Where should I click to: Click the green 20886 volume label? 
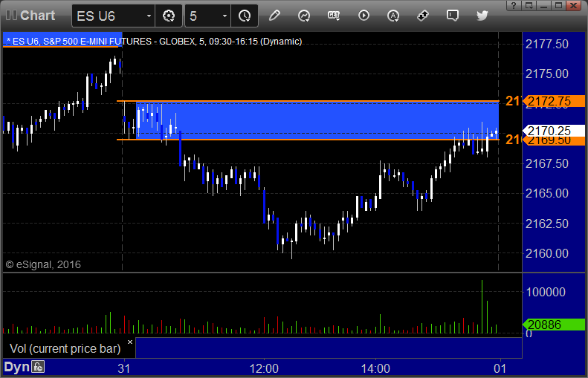pyautogui.click(x=554, y=325)
